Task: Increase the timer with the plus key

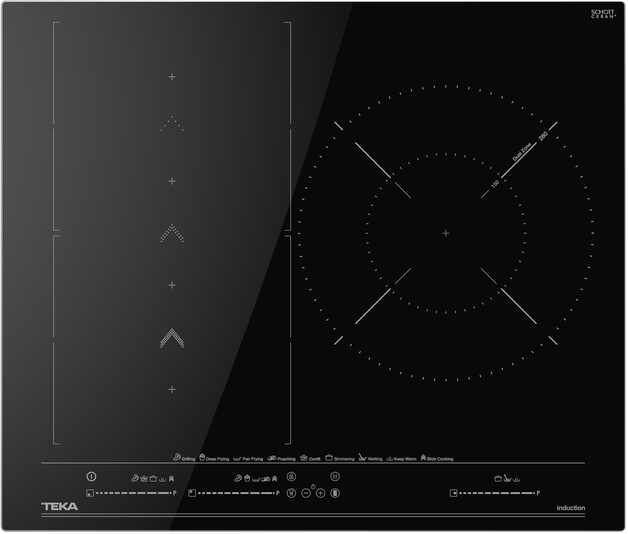Action: click(x=320, y=494)
